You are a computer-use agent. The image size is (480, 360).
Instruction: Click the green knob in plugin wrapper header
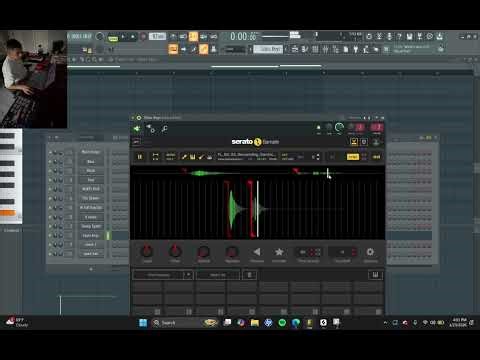point(339,127)
